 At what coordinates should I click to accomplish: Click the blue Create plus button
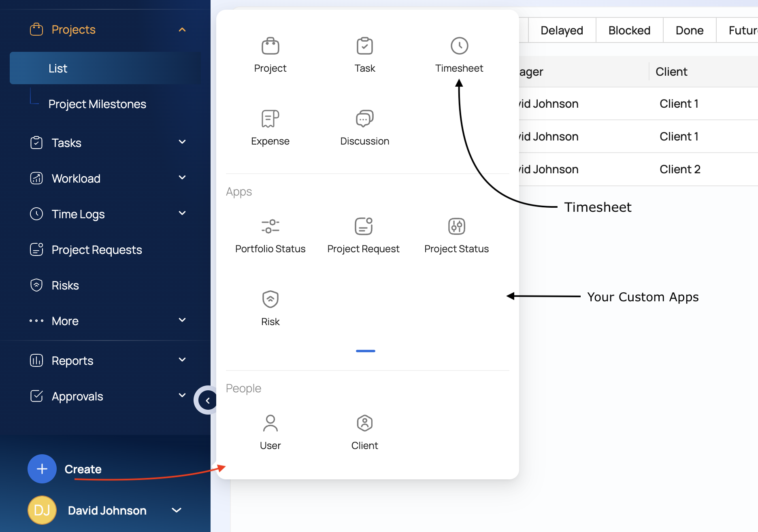(x=42, y=469)
